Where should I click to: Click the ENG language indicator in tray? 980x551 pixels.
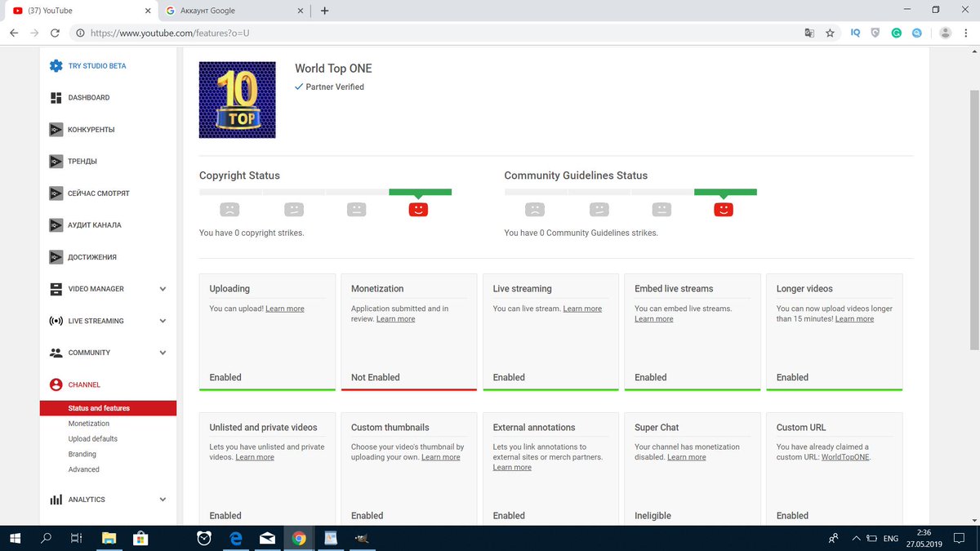click(x=891, y=539)
